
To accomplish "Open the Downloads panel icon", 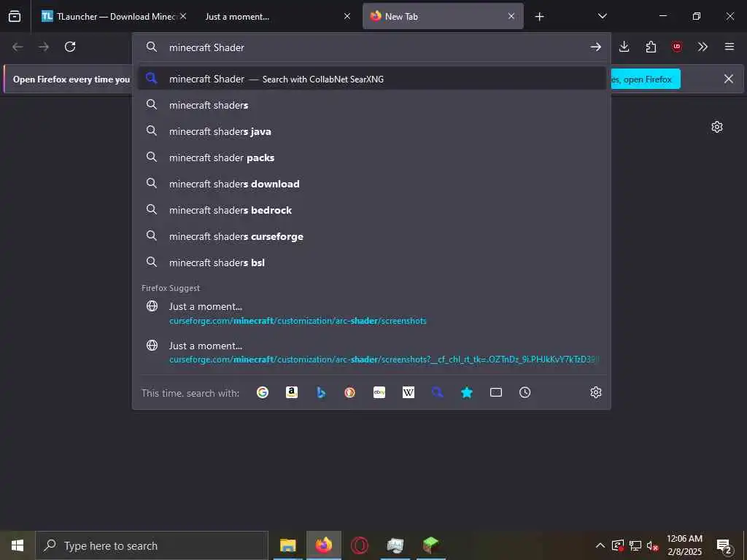I will tap(624, 47).
